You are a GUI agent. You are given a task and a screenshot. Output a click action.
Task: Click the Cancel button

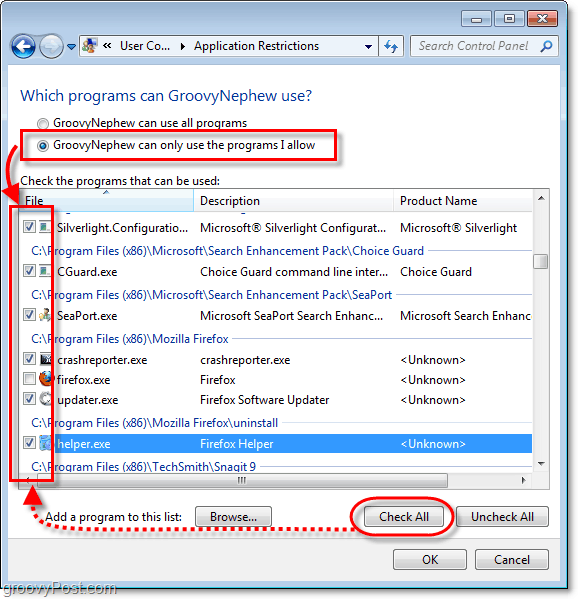coord(512,560)
